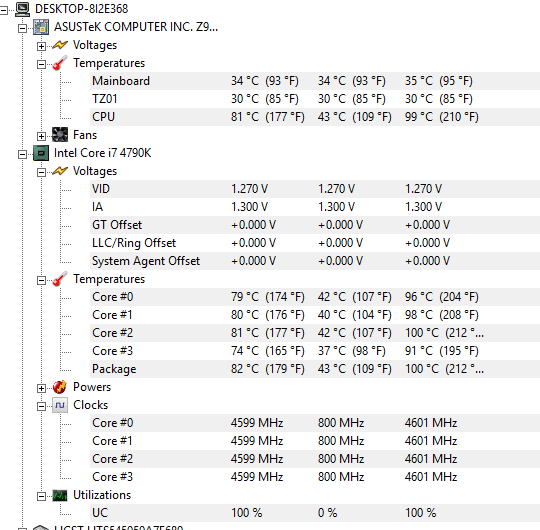Select the VID voltage row
Image resolution: width=540 pixels, height=530 pixels.
tap(315, 189)
